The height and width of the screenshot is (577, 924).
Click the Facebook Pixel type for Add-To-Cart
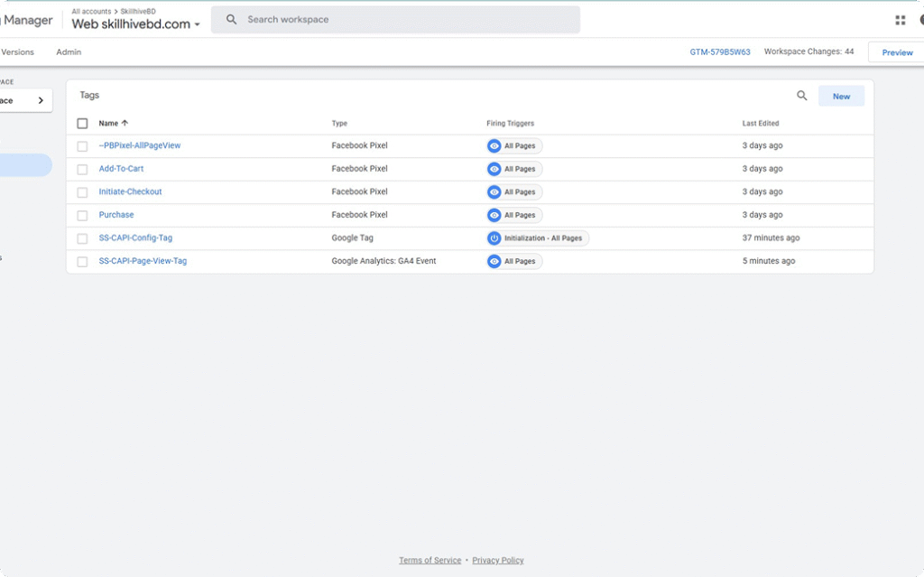coord(359,168)
